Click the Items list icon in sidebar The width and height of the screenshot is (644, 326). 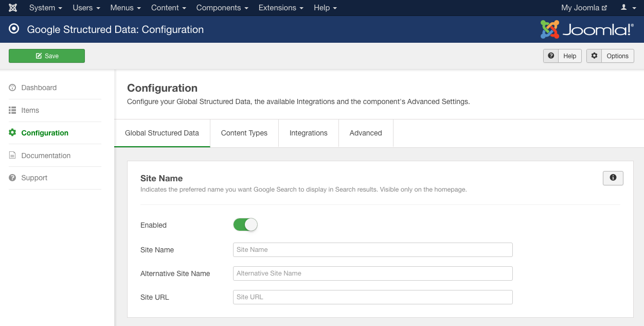[12, 110]
